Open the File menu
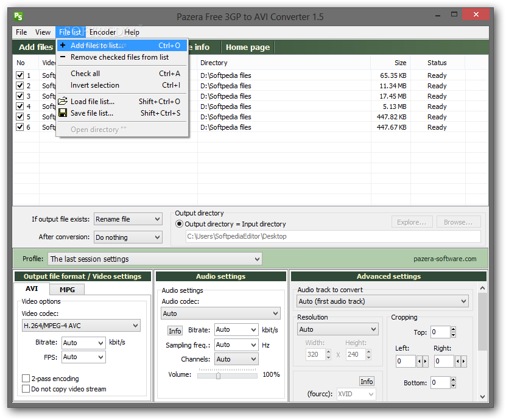The height and width of the screenshot is (420, 506). pos(21,32)
